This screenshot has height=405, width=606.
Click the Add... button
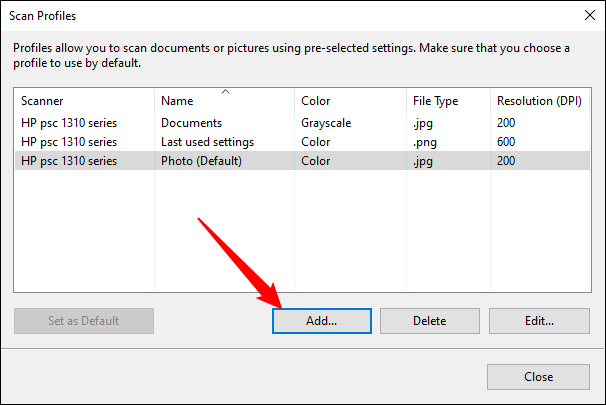[x=322, y=321]
